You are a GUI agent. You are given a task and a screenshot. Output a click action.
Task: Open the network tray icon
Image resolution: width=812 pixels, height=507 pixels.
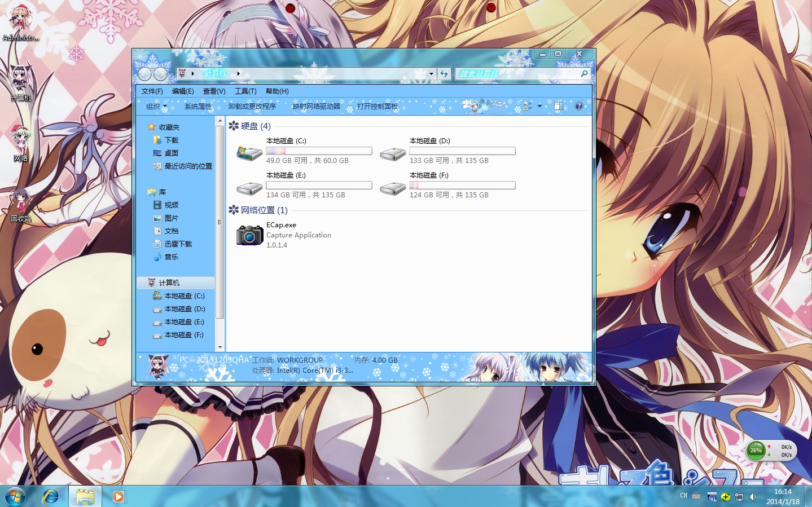739,497
